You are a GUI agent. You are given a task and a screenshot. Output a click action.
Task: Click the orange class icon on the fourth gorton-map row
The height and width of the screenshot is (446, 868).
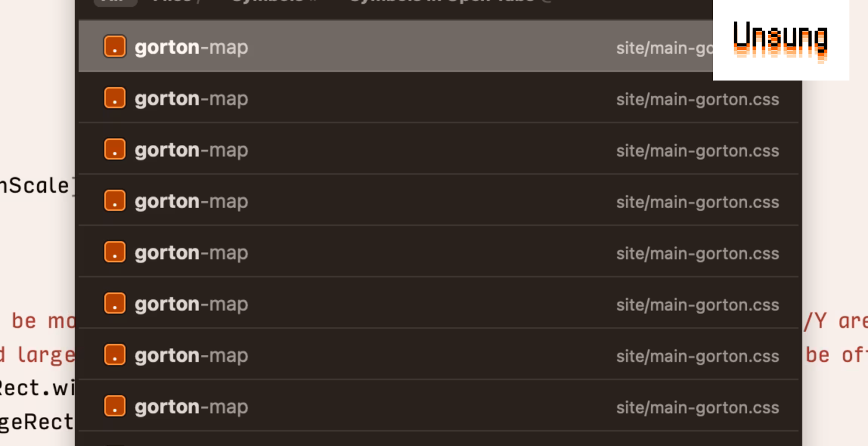point(115,201)
